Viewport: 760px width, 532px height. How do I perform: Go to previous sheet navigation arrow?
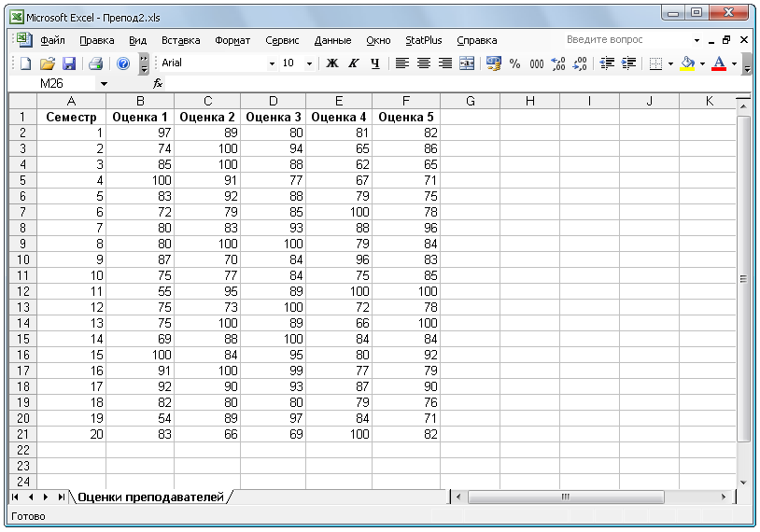(31, 497)
